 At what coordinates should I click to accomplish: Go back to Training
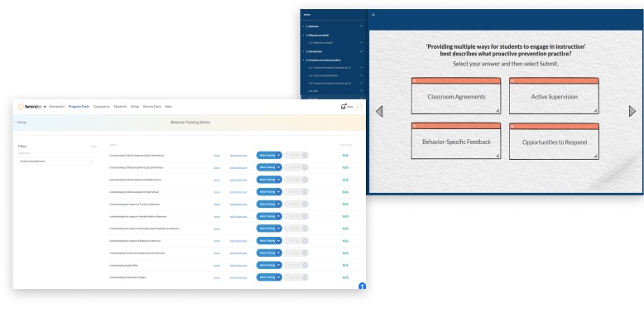tap(20, 123)
